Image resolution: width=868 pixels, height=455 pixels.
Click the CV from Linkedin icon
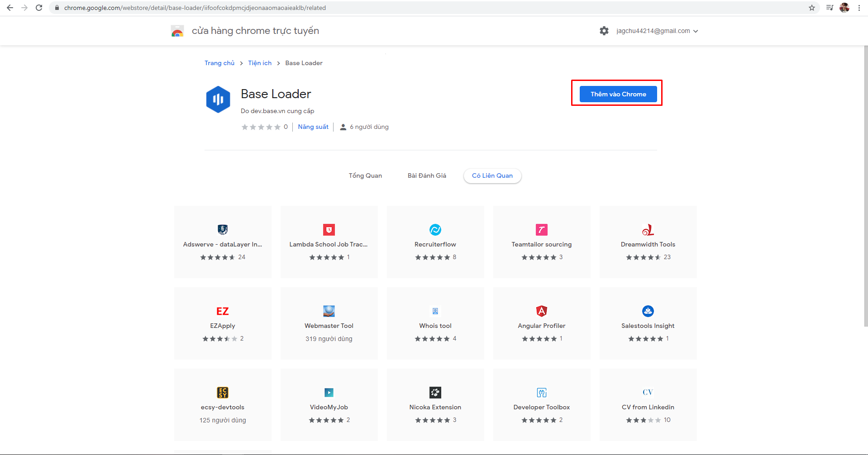click(648, 392)
